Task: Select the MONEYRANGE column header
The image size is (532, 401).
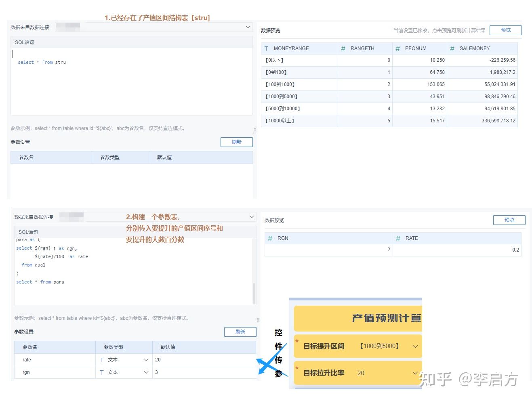Action: [x=299, y=48]
